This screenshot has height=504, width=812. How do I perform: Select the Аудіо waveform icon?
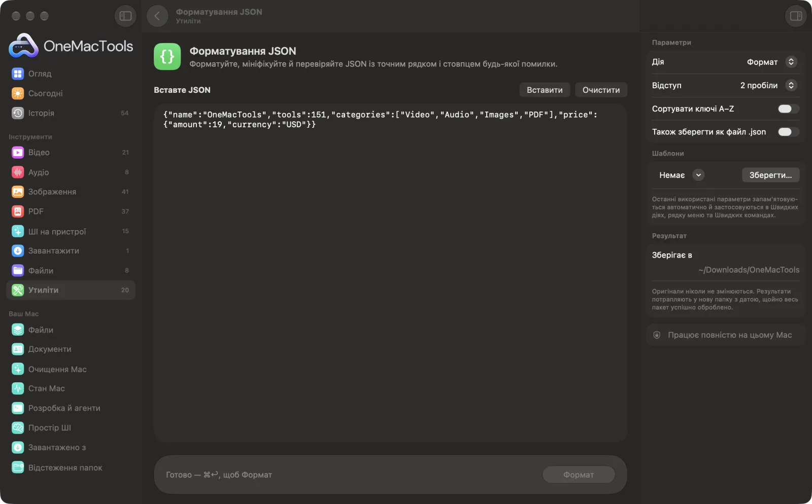pos(18,172)
